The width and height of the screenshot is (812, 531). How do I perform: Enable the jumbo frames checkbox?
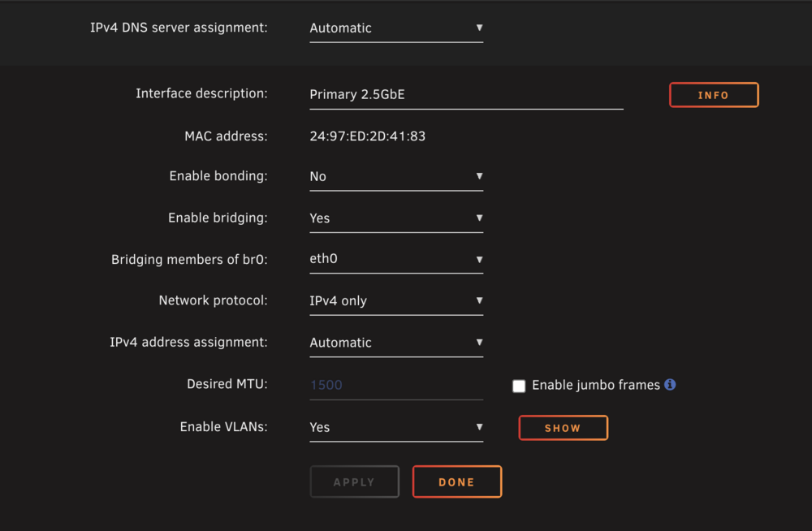[x=518, y=386]
